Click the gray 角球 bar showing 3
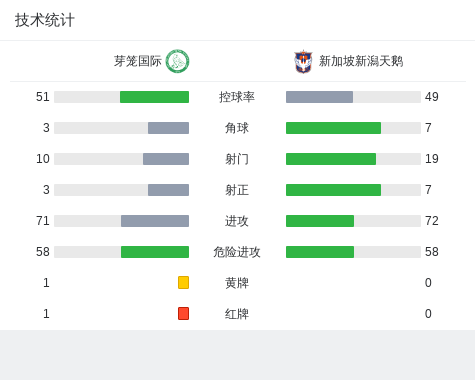Image resolution: width=475 pixels, height=380 pixels. pos(168,128)
